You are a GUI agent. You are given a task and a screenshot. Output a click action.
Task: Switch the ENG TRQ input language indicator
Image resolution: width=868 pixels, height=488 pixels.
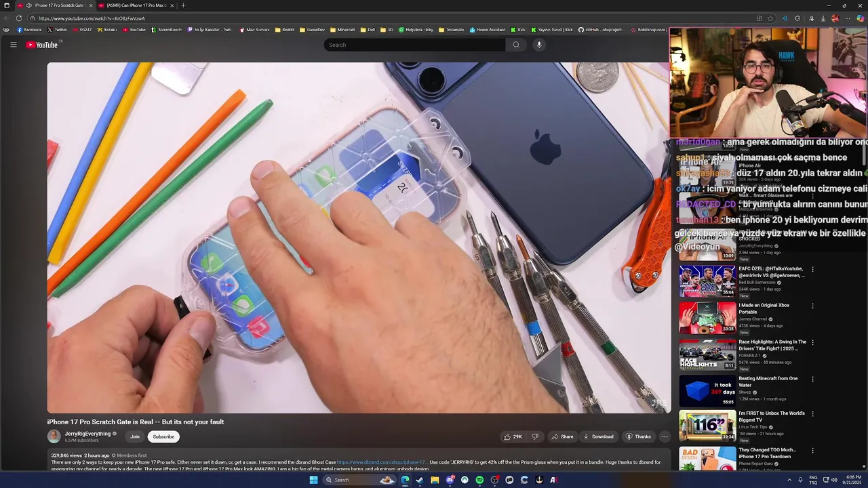[x=813, y=480]
